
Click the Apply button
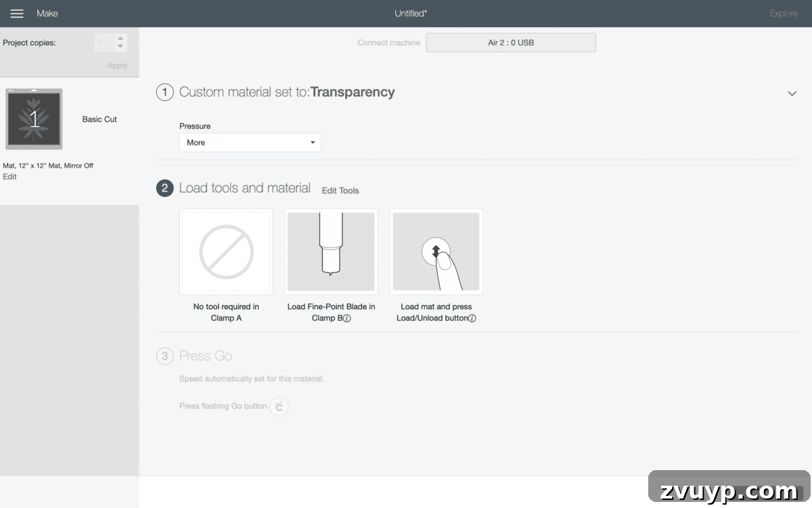pyautogui.click(x=117, y=66)
